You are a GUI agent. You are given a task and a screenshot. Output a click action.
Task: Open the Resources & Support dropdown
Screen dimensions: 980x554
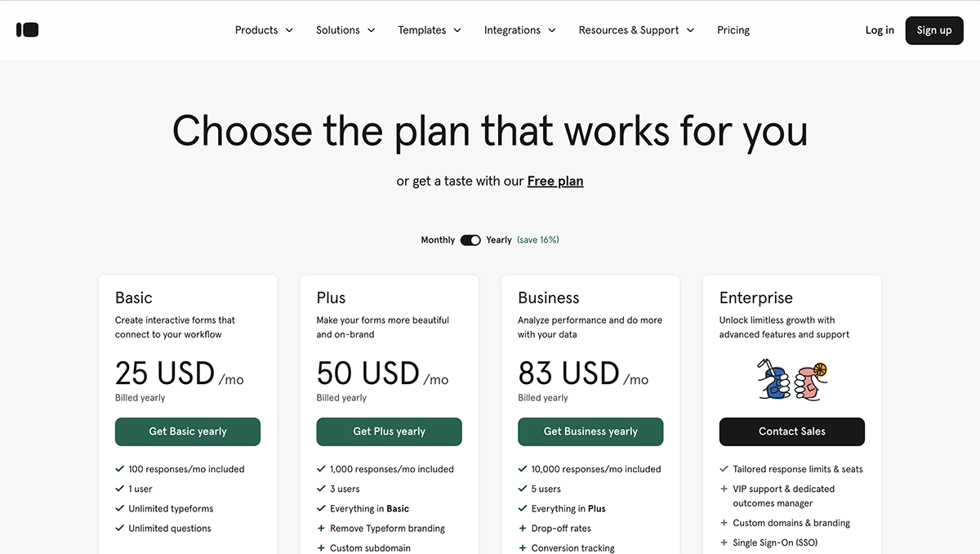(636, 30)
